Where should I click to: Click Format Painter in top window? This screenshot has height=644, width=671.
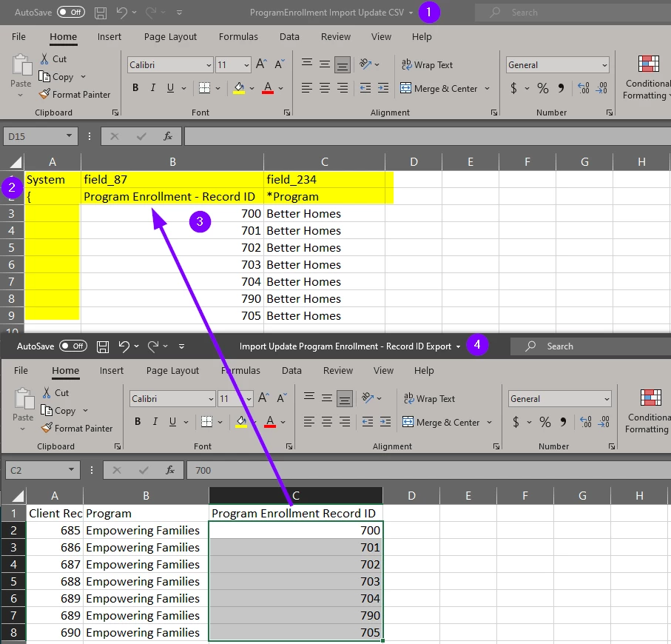tap(75, 95)
